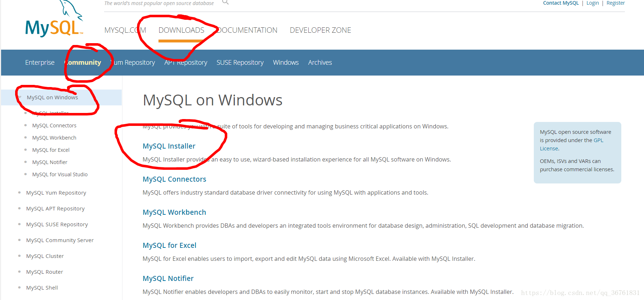This screenshot has height=300, width=644.
Task: Click text 'OEMs, ISVs and VARs can'
Action: click(570, 161)
